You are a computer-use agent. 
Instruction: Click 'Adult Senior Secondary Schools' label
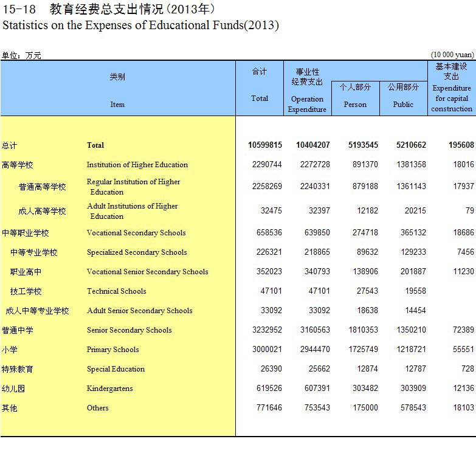pos(140,310)
